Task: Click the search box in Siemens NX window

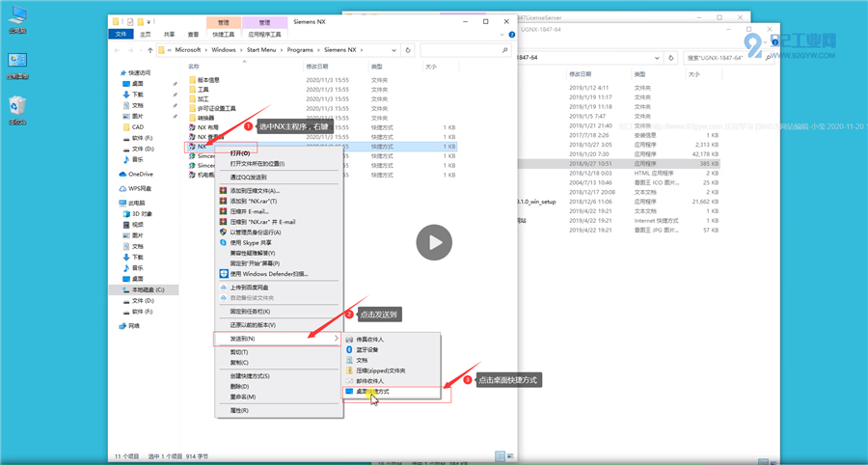Action: [x=465, y=50]
